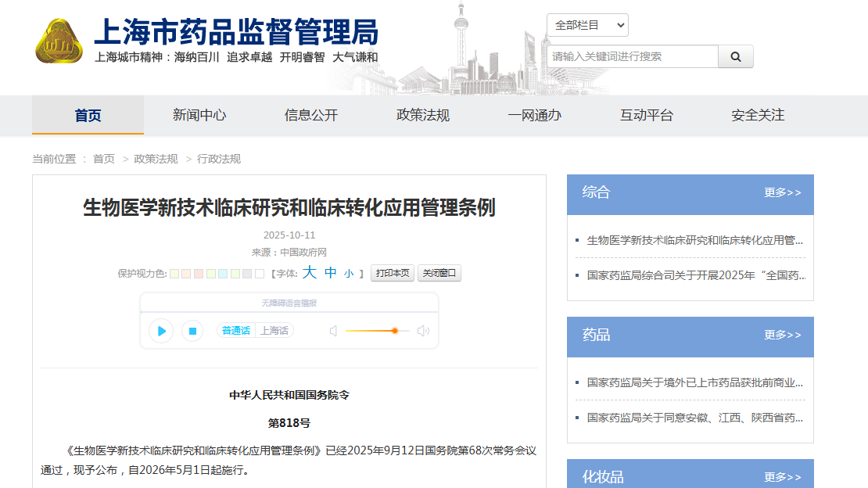Click the search magnifier button
Screen dimensions: 868x488
[x=735, y=56]
